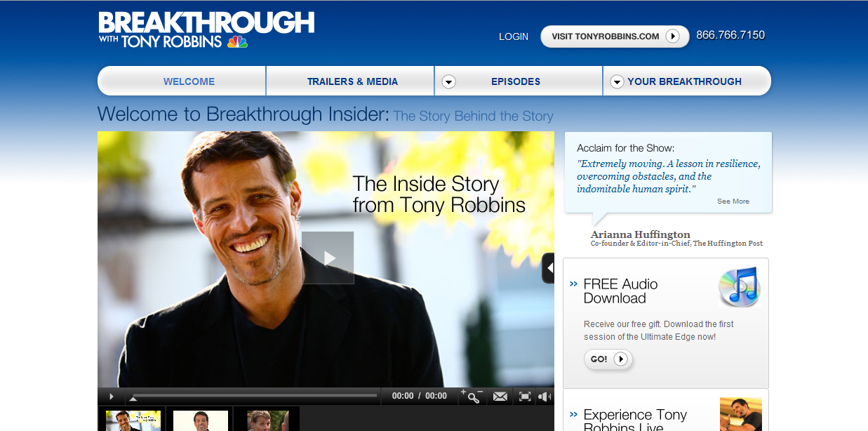Click the arrow icon in the Visit TonyRobbins.com button
The width and height of the screenshot is (868, 431).
click(x=672, y=37)
